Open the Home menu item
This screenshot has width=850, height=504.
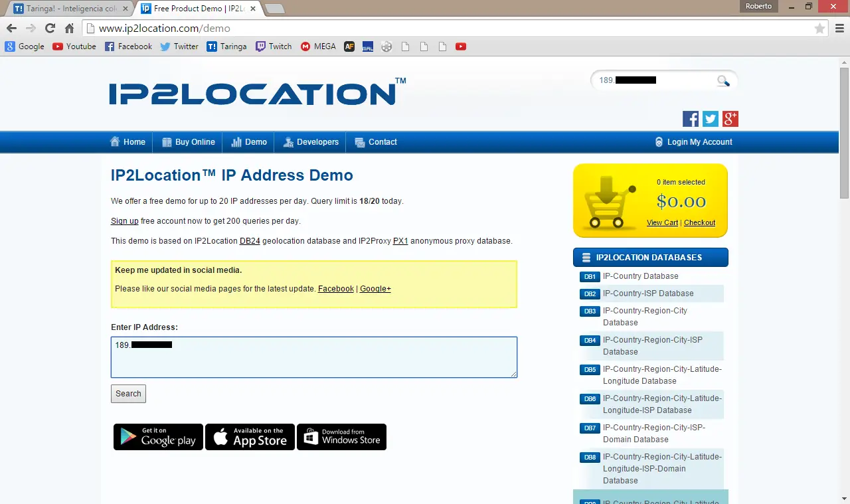[127, 142]
